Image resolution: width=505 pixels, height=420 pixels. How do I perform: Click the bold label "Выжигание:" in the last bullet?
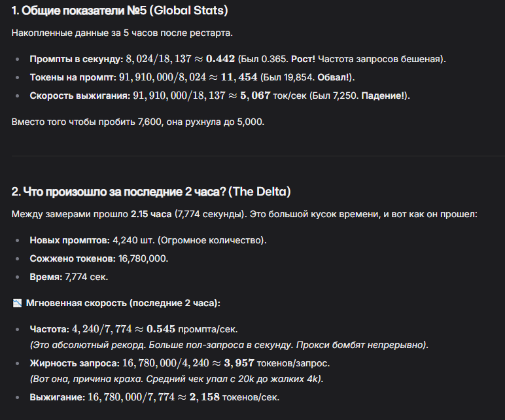click(x=56, y=397)
